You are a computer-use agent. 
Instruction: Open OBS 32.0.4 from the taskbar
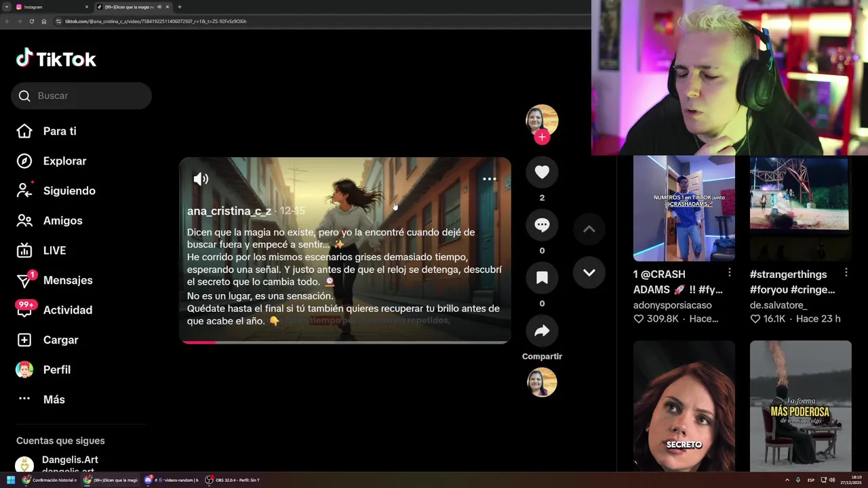(233, 480)
